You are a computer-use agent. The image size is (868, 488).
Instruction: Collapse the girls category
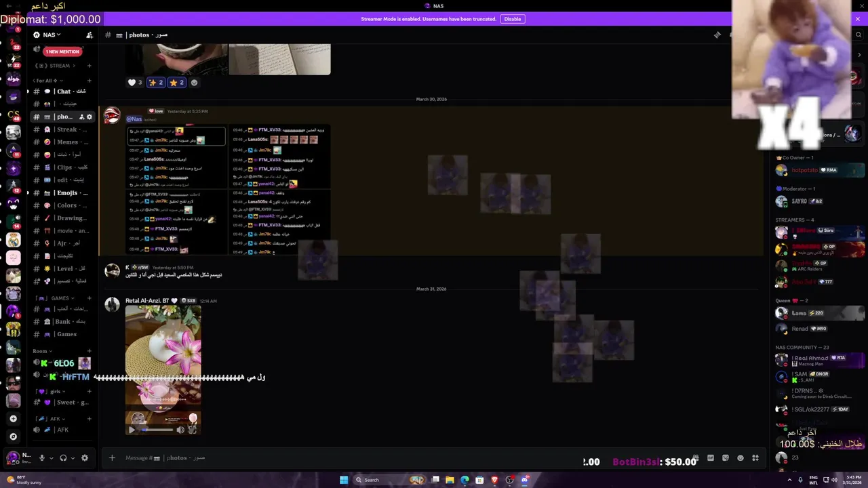point(50,392)
